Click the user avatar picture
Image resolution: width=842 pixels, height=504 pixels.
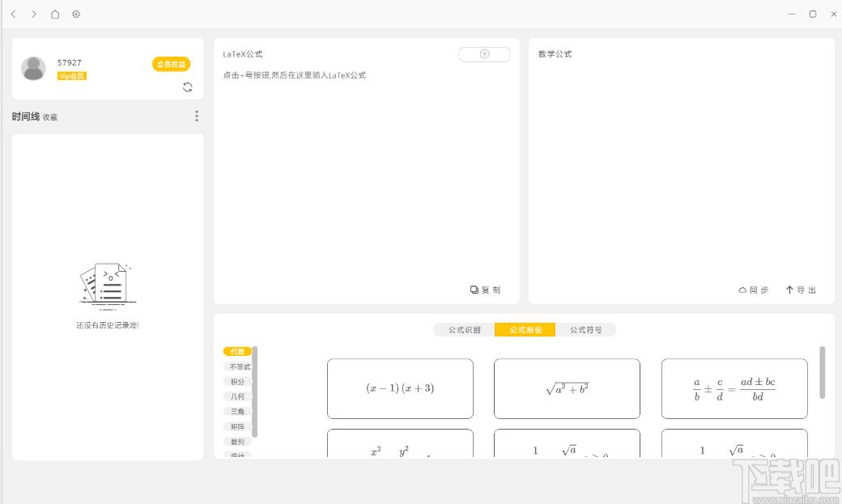[33, 69]
